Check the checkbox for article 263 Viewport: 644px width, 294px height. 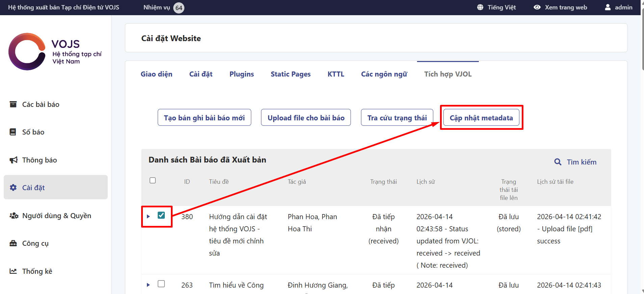pos(161,284)
